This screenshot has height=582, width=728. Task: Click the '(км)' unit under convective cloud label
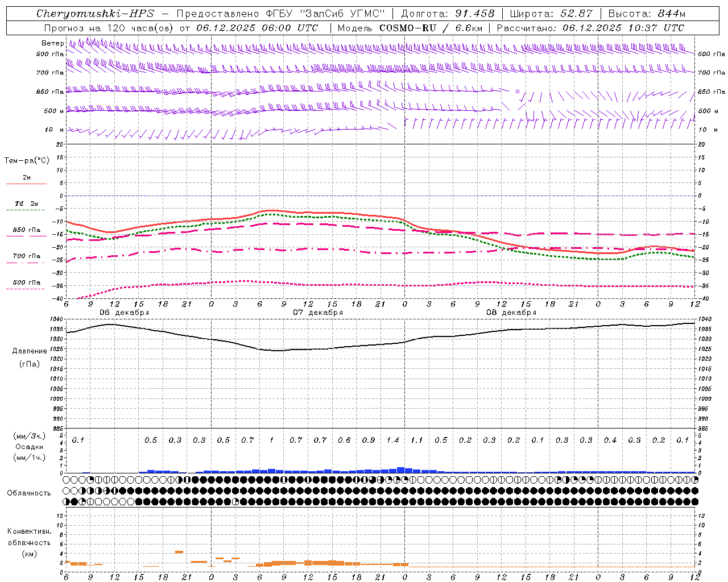click(x=29, y=553)
